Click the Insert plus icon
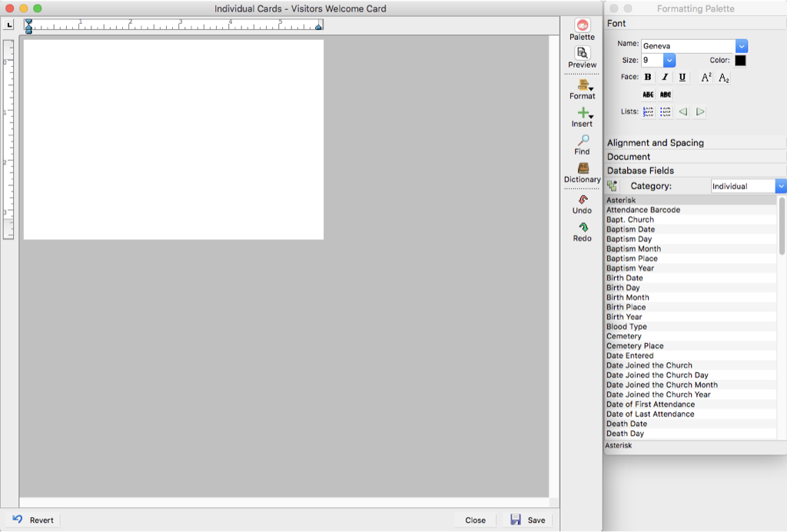Viewport: 787px width, 532px height. 583,113
